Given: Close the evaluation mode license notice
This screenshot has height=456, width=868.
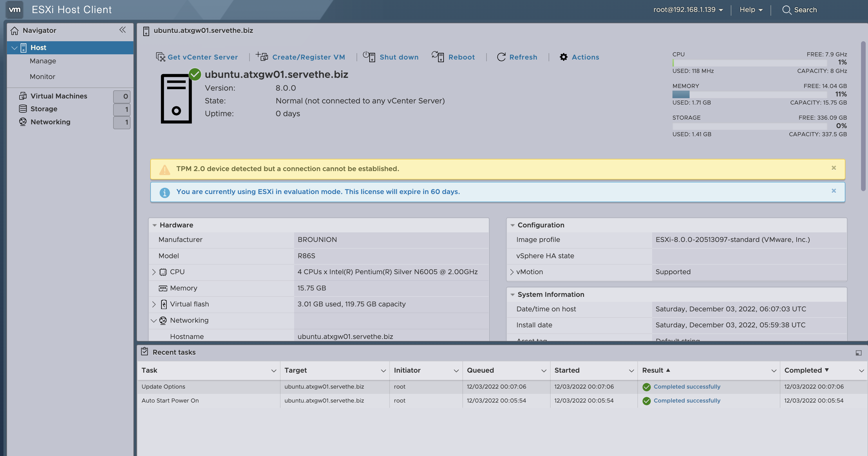Looking at the screenshot, I should click(834, 191).
